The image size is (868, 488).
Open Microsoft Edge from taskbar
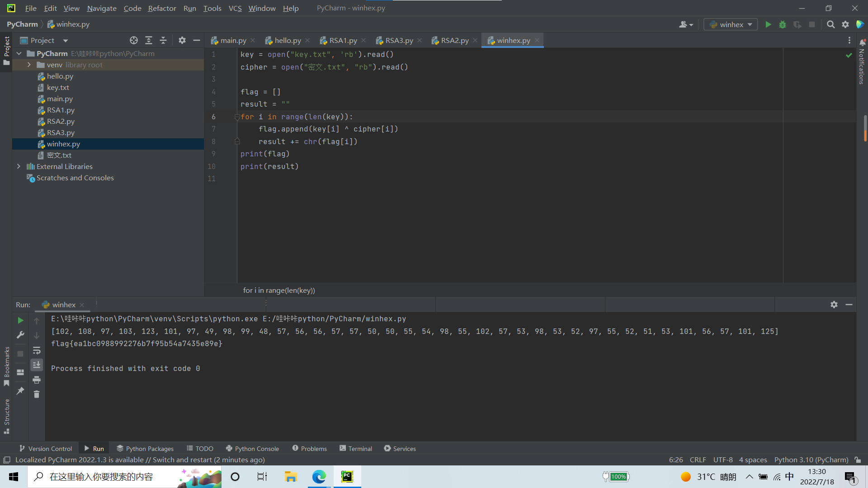click(319, 477)
